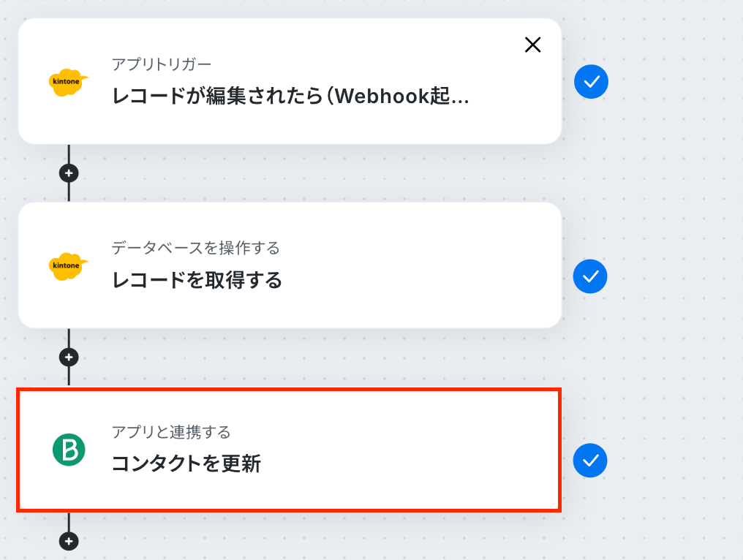Screen dimensions: 743x560
Task: Click the kintone icon beside レコードを取得する
Action: [x=68, y=265]
